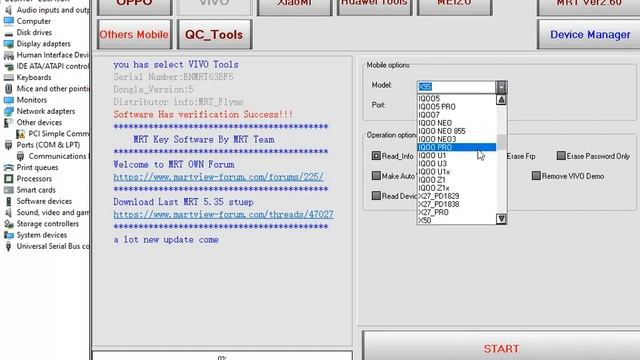Toggle the Make Auto checkbox
Image resolution: width=640 pixels, height=360 pixels.
tap(376, 176)
